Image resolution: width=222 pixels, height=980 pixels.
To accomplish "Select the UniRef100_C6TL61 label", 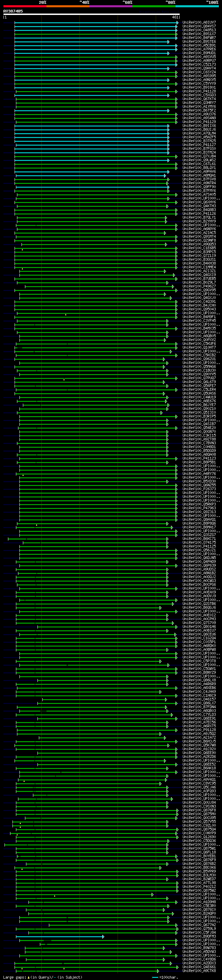I will [x=199, y=164].
